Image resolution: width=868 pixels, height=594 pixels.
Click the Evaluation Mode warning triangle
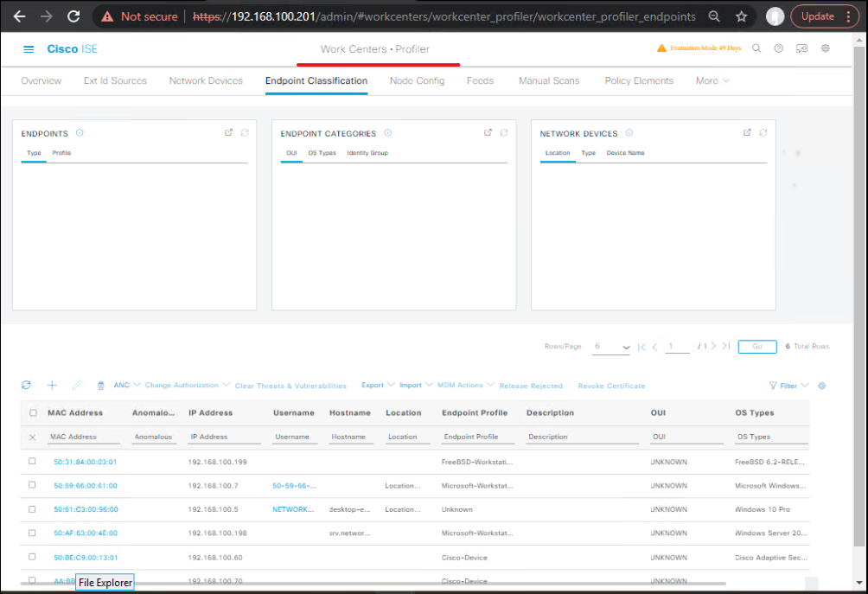[x=661, y=48]
